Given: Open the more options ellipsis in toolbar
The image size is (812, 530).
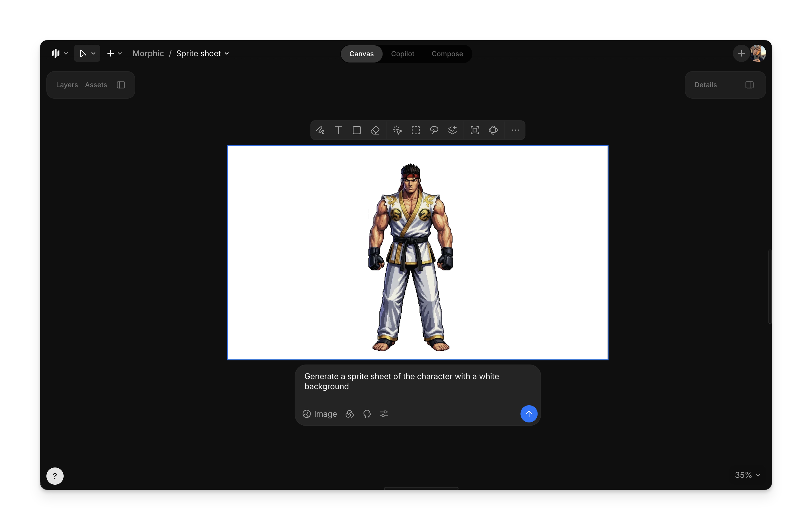Looking at the screenshot, I should 515,130.
